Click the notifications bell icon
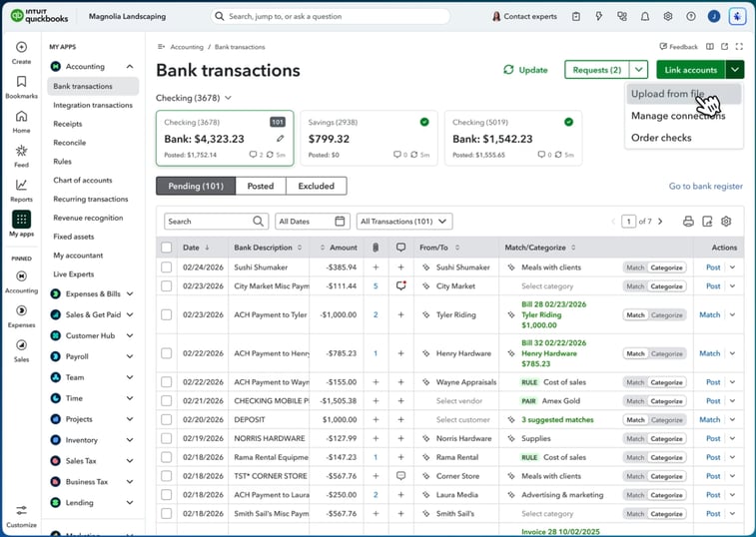The width and height of the screenshot is (756, 537). [645, 17]
